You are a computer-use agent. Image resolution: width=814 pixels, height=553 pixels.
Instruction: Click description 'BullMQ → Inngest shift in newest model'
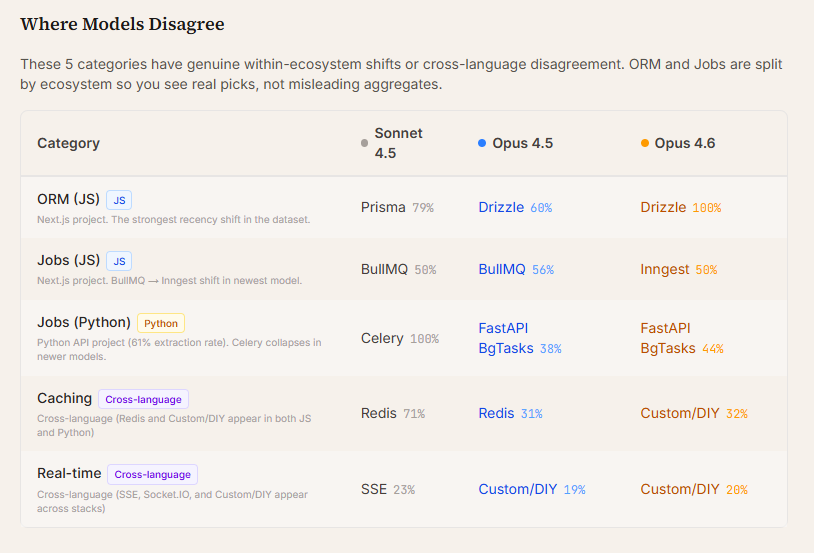coord(206,280)
